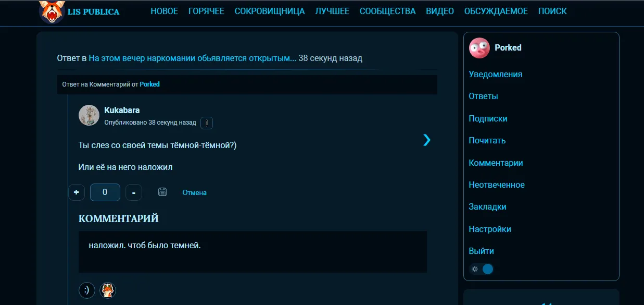Open the smiley emoticon picker
Screen dimensions: 644x305
(x=87, y=290)
